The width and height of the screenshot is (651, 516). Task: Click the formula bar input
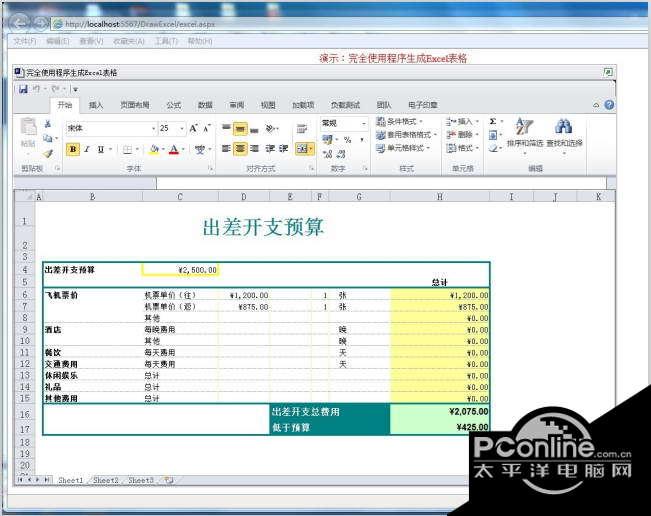381,183
